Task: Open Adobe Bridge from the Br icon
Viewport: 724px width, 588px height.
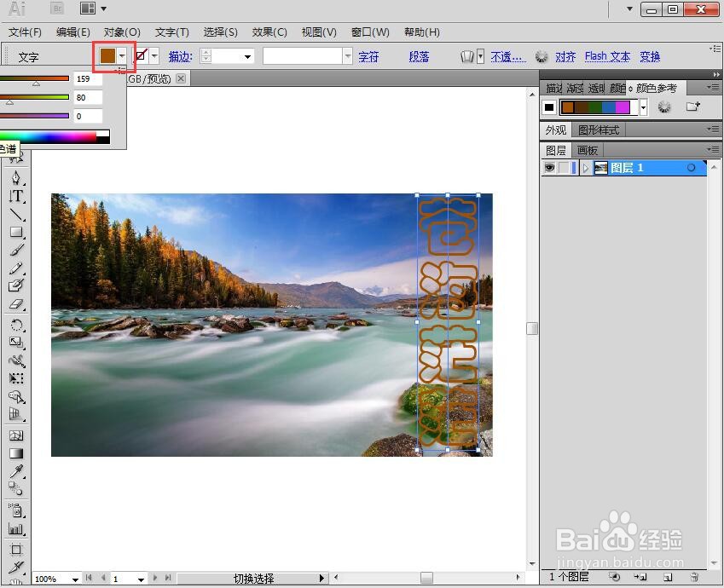Action: (57, 9)
